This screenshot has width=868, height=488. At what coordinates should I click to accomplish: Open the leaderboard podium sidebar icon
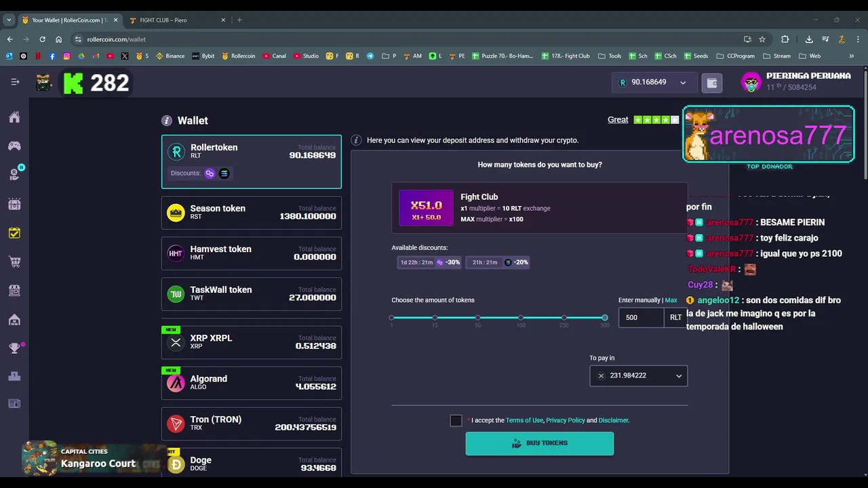14,376
